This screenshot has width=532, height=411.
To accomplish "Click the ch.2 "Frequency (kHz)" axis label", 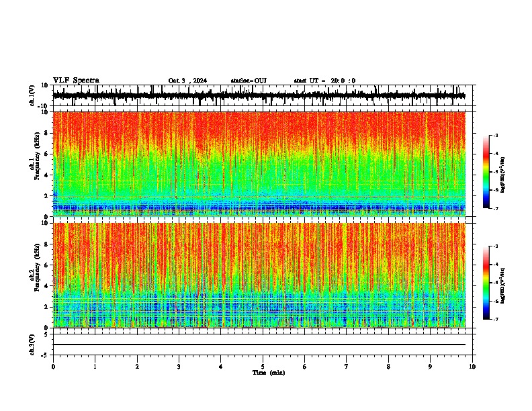I will click(x=38, y=267).
